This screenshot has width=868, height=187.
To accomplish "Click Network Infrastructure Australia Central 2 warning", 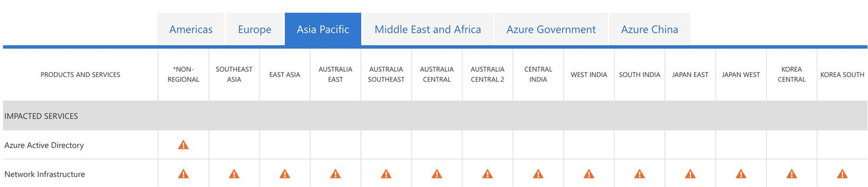I will pyautogui.click(x=487, y=174).
